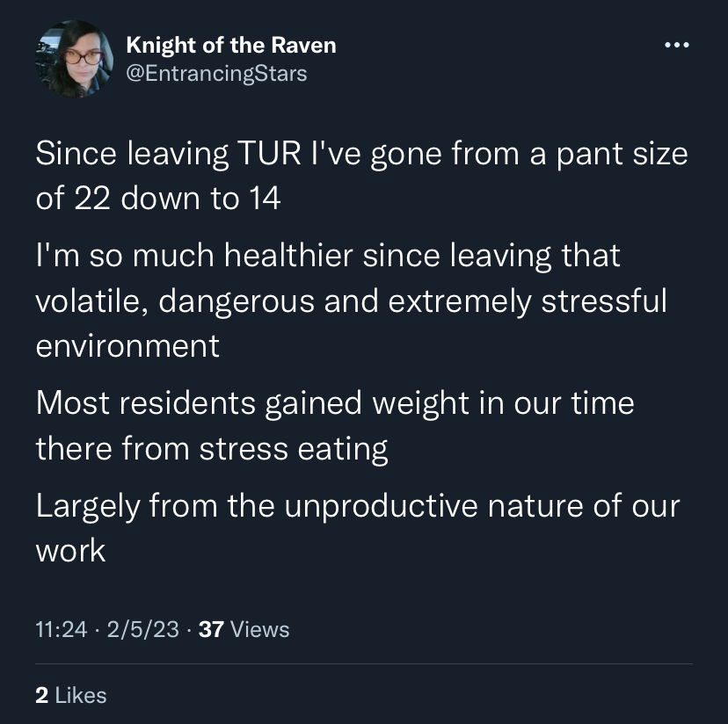Click the 2/5/23 post date
The width and height of the screenshot is (728, 724).
pos(143,629)
